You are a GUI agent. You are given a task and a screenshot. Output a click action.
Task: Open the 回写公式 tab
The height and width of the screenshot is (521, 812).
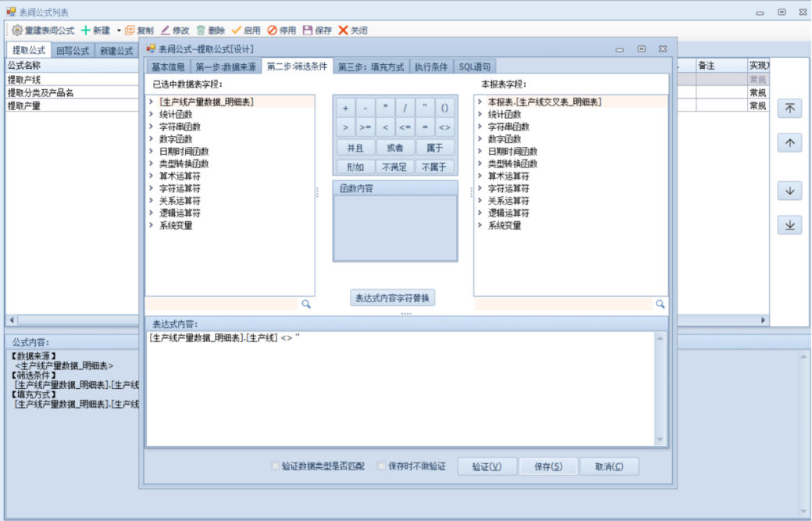click(x=73, y=51)
